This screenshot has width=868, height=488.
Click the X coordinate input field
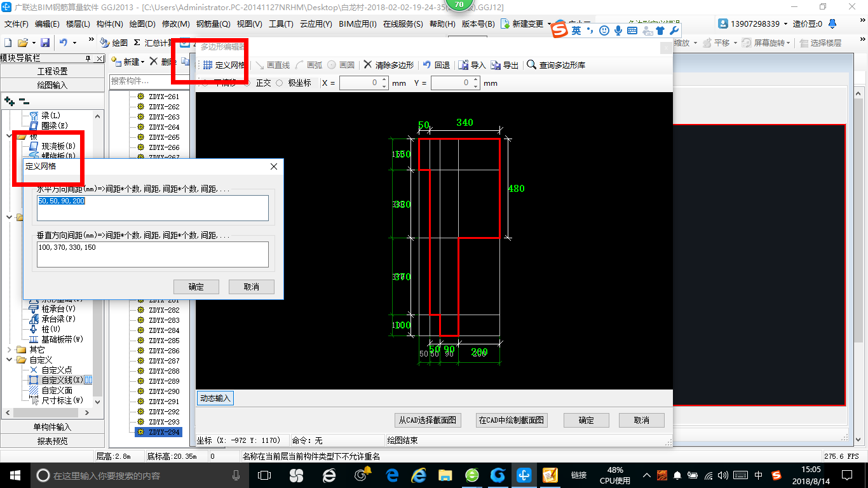click(x=359, y=83)
